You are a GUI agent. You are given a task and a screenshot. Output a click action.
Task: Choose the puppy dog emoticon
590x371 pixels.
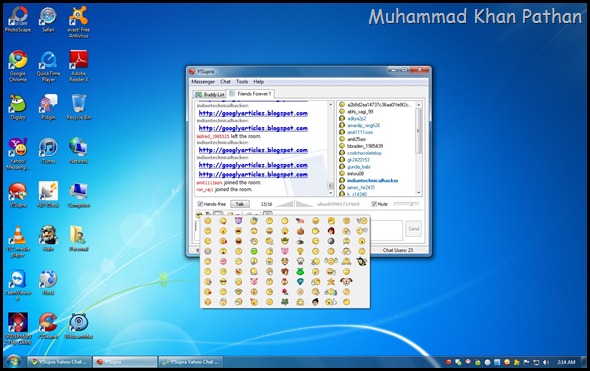click(x=346, y=281)
